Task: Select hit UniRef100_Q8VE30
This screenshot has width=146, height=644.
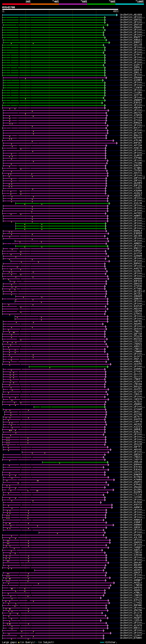Action: coord(131,70)
